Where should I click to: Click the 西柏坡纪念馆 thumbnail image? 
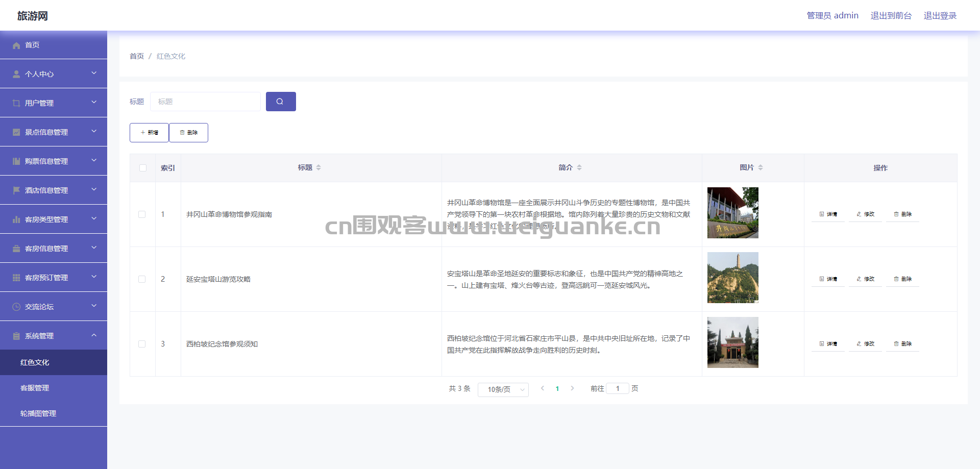point(733,342)
